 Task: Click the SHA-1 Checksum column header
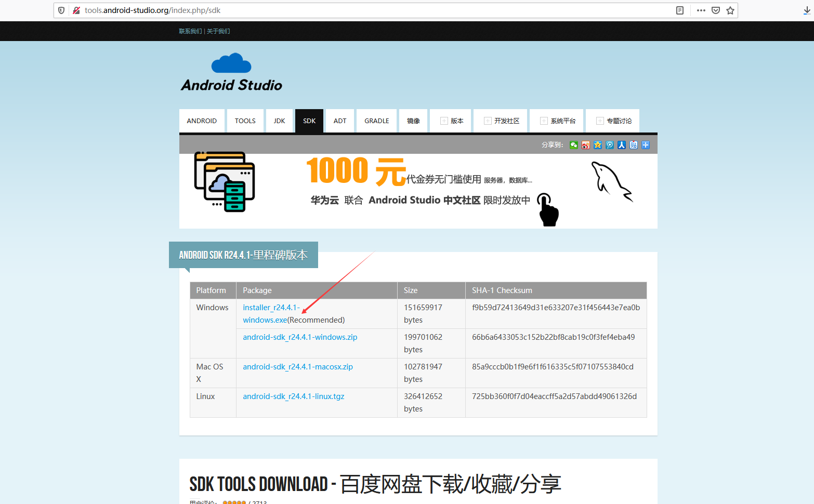(x=556, y=290)
